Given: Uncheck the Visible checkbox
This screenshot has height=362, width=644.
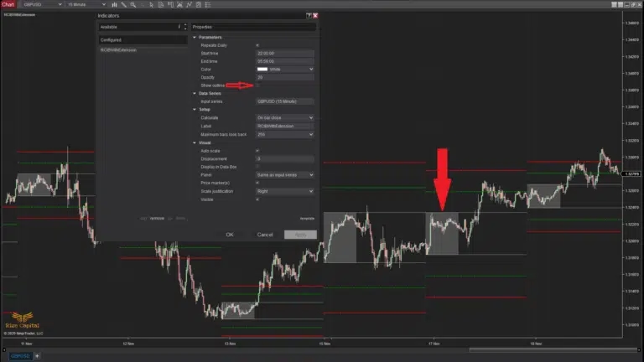Looking at the screenshot, I should (x=257, y=199).
